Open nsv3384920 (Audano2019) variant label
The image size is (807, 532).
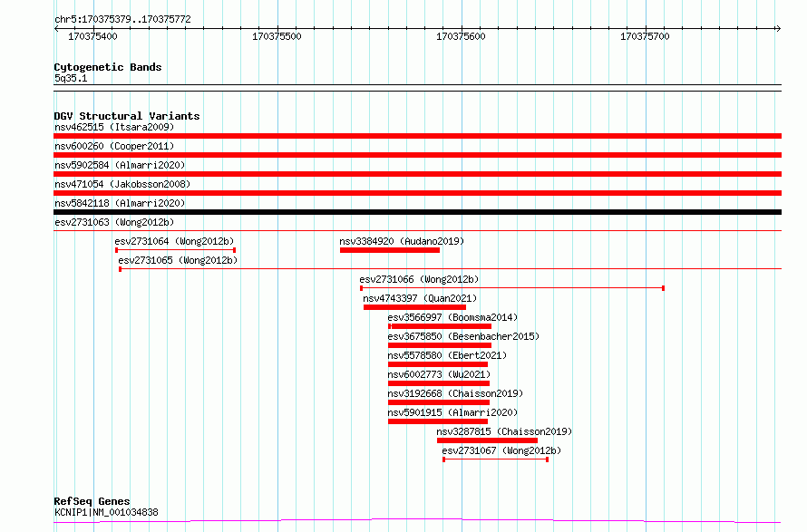[402, 241]
